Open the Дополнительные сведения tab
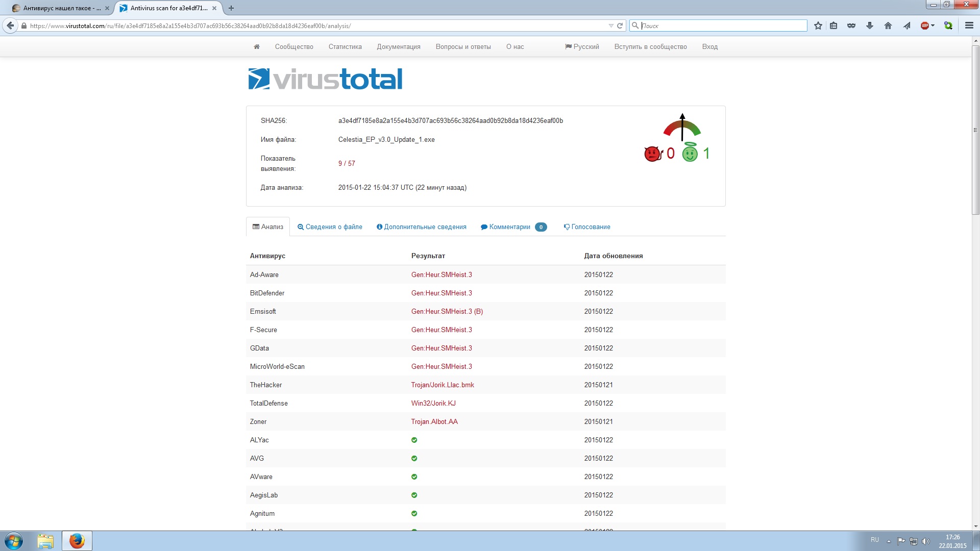Screen dimensions: 980x551 pos(422,227)
